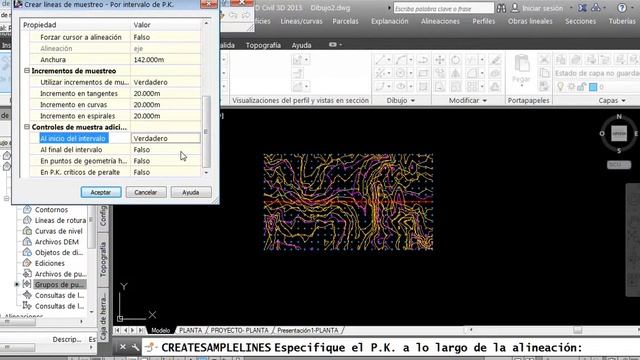
Task: Close the command line with X icon
Action: tap(122, 347)
